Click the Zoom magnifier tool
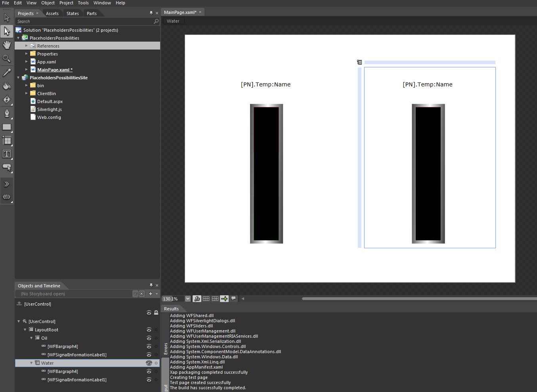The image size is (537, 392). pyautogui.click(x=7, y=59)
